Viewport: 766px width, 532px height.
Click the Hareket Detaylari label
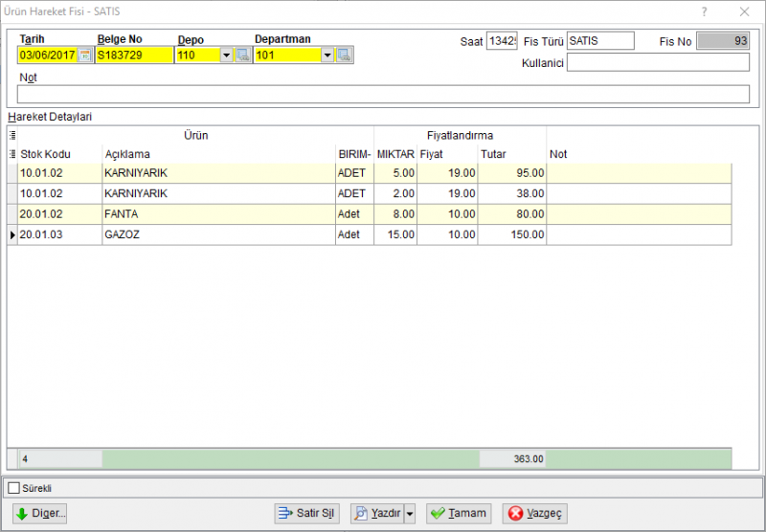coord(50,117)
